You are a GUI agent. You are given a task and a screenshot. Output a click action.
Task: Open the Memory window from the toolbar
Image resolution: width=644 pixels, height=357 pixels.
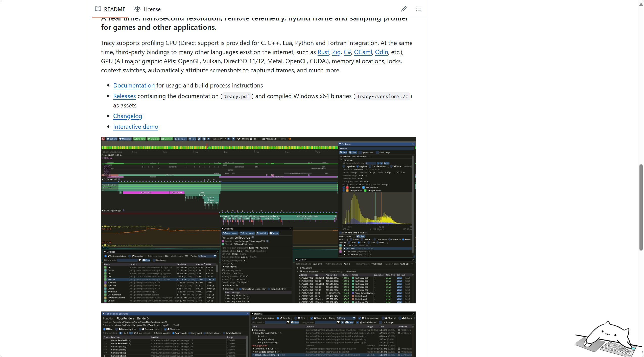[167, 139]
